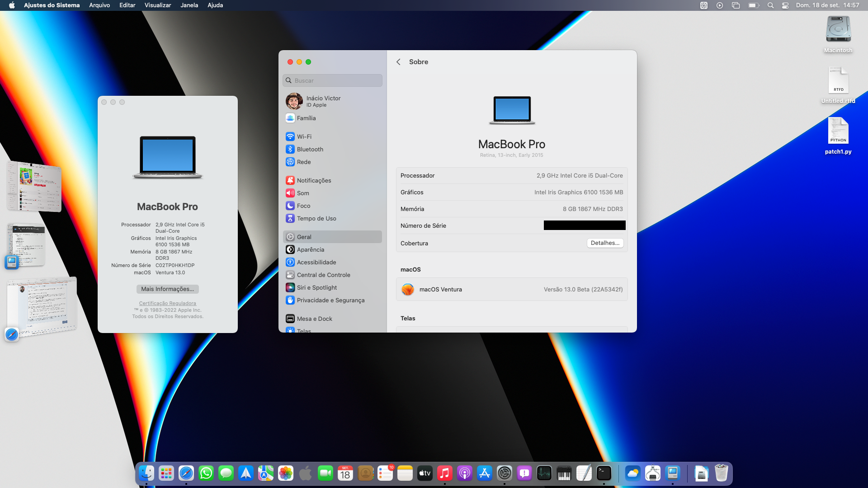Open Certificação Reguladora link
The height and width of the screenshot is (488, 868).
pyautogui.click(x=167, y=303)
